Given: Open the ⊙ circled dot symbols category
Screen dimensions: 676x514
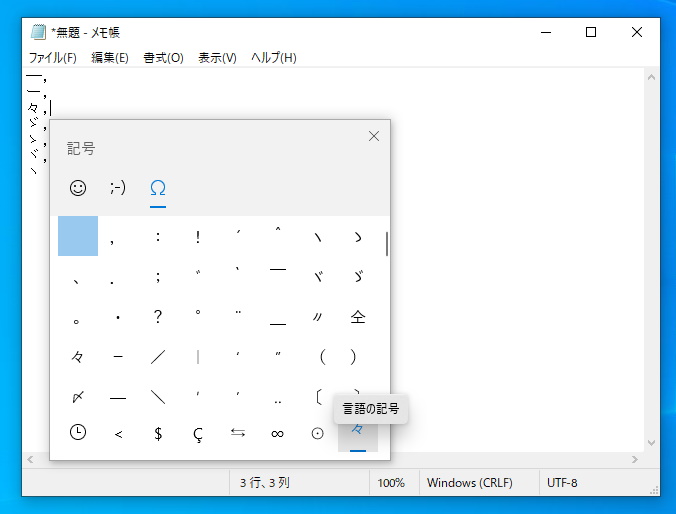Looking at the screenshot, I should [318, 433].
